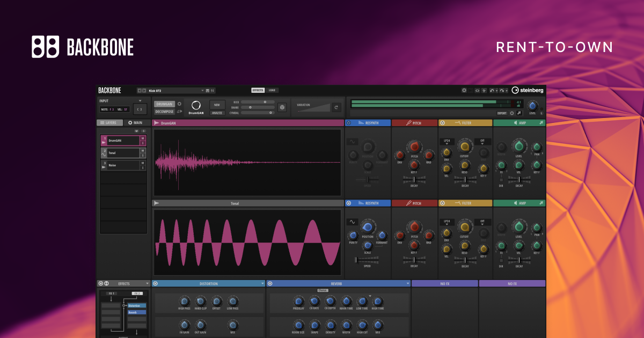Expand the Distortion effect selector dropdown
Viewport: 644px width, 338px height.
click(263, 283)
